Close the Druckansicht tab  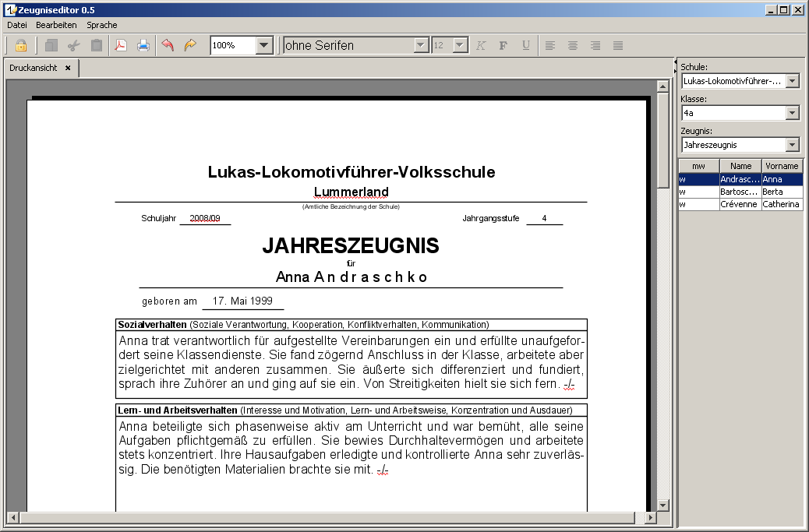click(68, 68)
